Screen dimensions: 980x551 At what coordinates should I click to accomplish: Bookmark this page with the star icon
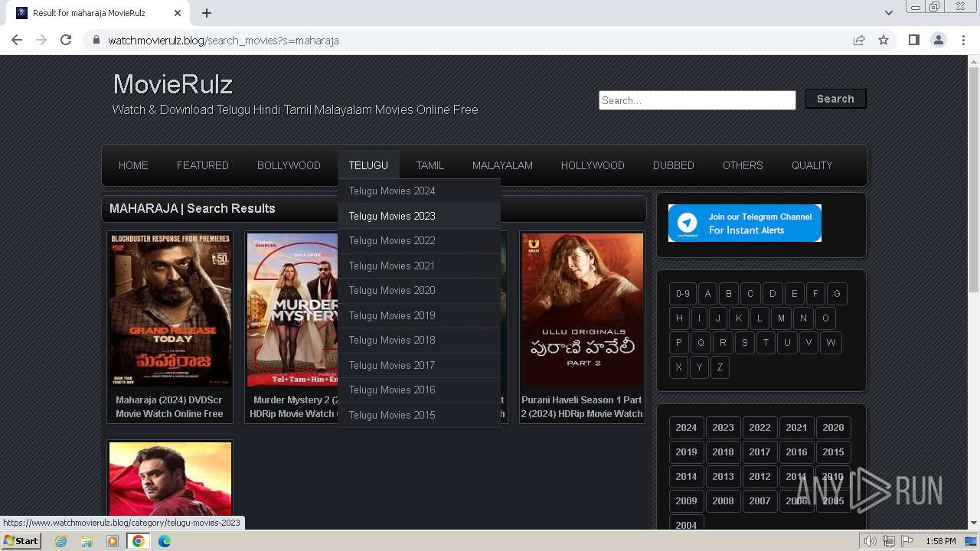pos(884,40)
